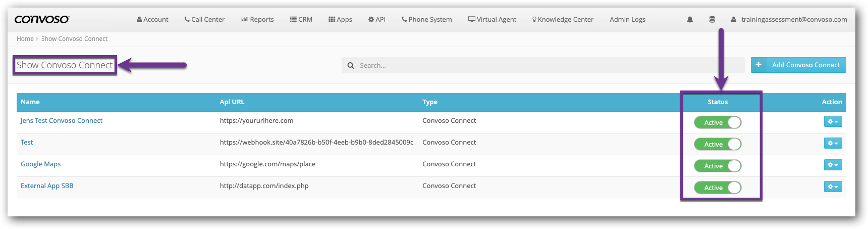Viewport: 868px width, 229px height.
Task: Go to Home breadcrumb
Action: pyautogui.click(x=25, y=39)
